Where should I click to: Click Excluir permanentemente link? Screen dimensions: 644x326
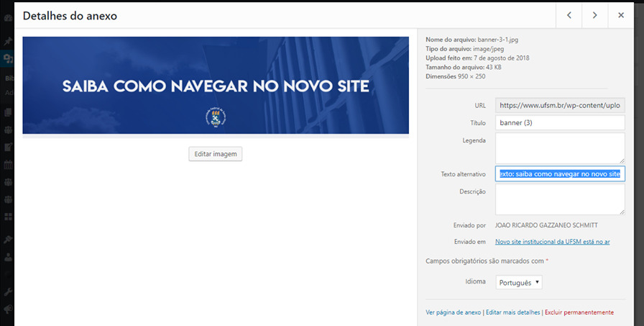click(x=579, y=312)
